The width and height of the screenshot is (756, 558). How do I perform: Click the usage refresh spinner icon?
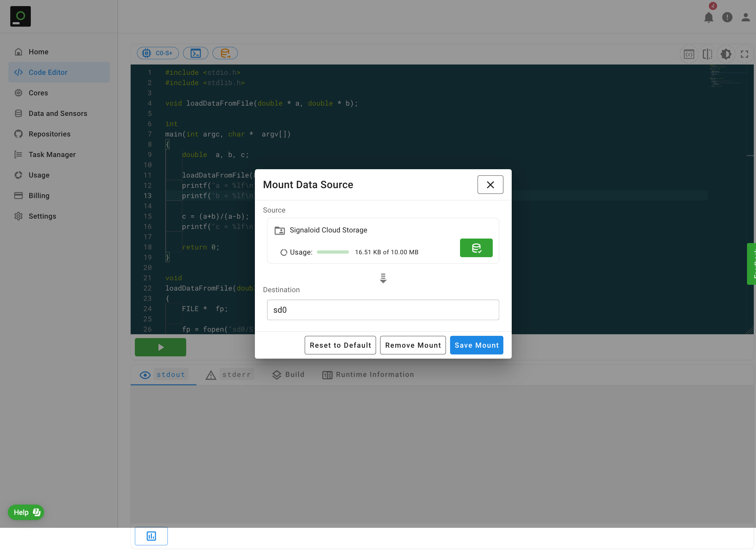[x=284, y=252]
